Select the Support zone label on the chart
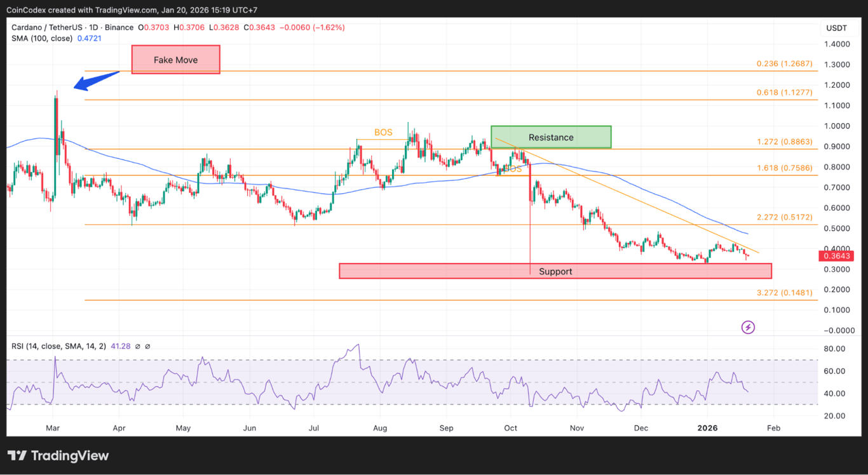This screenshot has height=475, width=868. (555, 271)
